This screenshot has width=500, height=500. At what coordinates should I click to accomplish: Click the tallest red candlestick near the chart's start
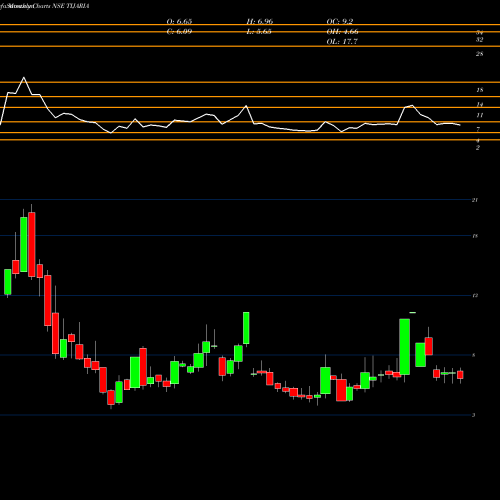coord(32,244)
